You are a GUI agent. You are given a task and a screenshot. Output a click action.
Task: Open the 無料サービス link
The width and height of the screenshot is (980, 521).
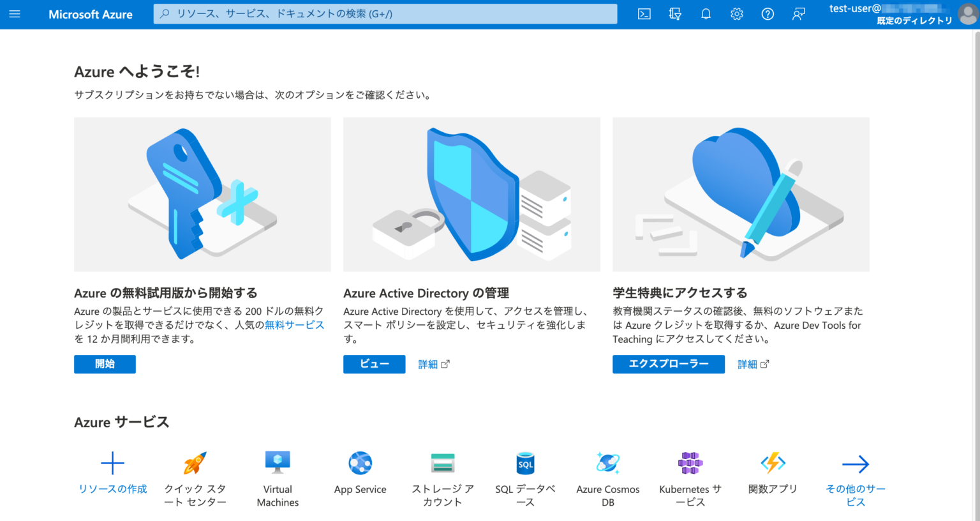294,325
